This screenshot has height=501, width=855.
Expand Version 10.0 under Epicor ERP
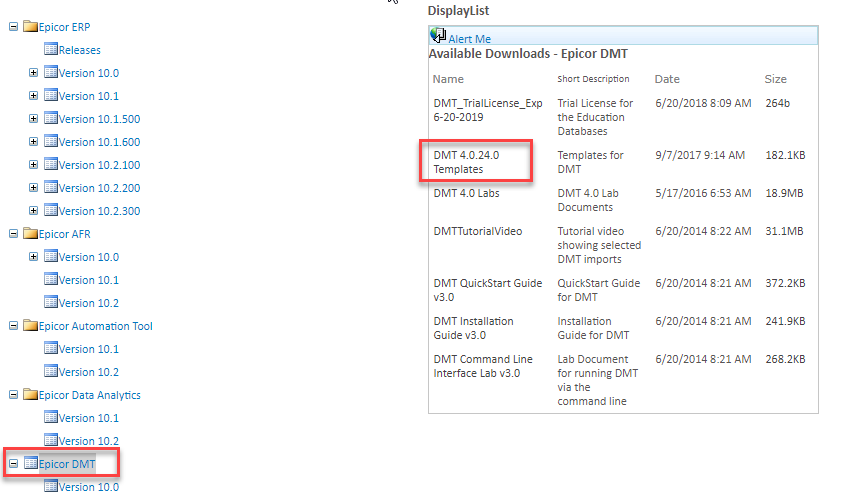pyautogui.click(x=33, y=73)
